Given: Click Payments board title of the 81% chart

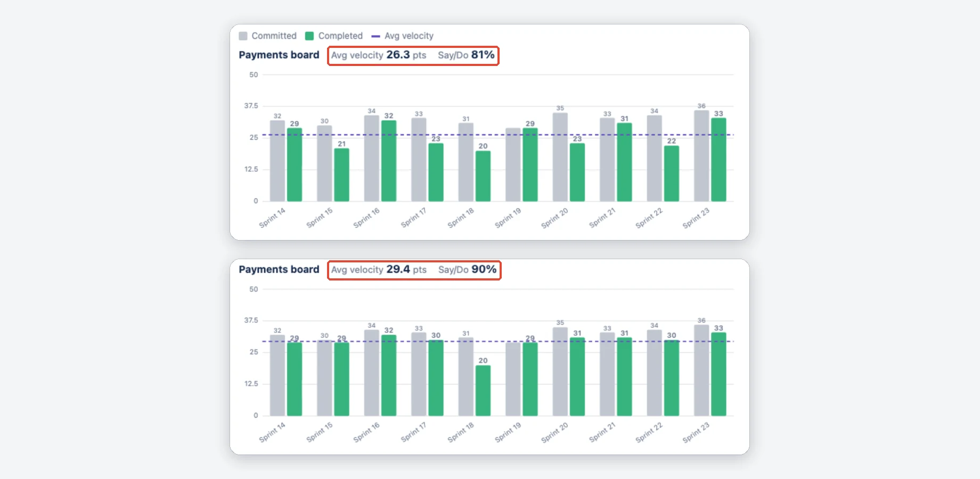Looking at the screenshot, I should coord(279,55).
